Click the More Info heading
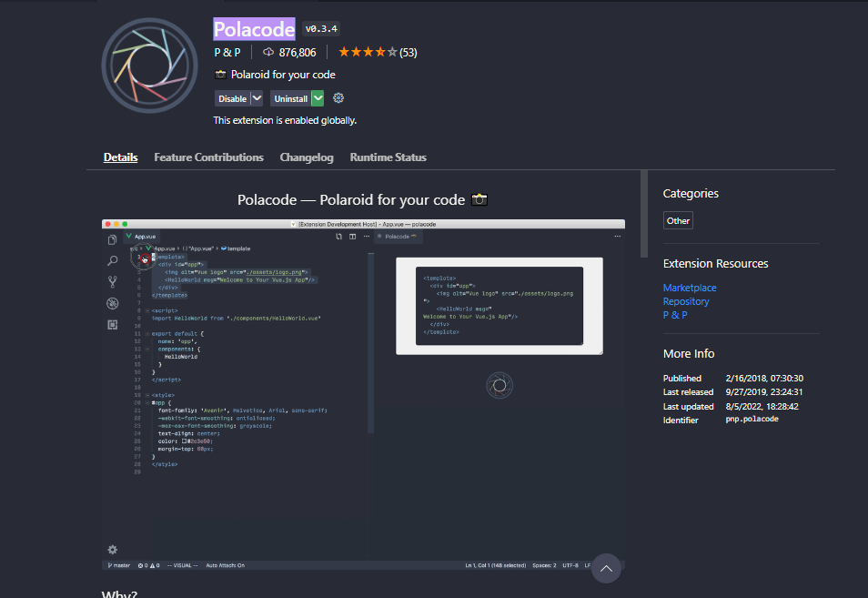 [689, 353]
